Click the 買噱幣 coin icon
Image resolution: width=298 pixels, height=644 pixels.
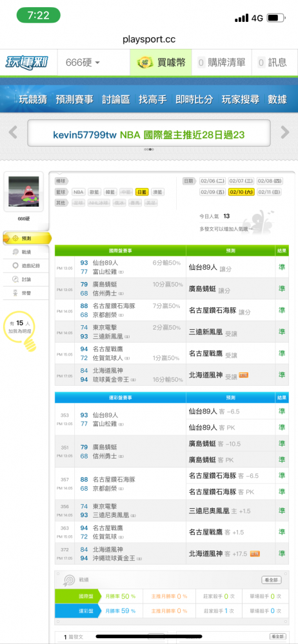point(144,62)
